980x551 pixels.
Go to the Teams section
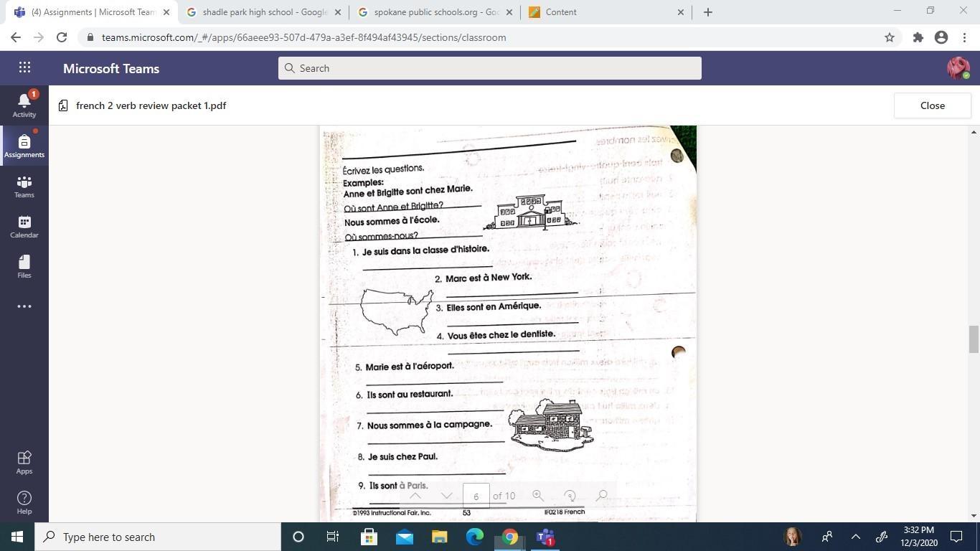24,186
